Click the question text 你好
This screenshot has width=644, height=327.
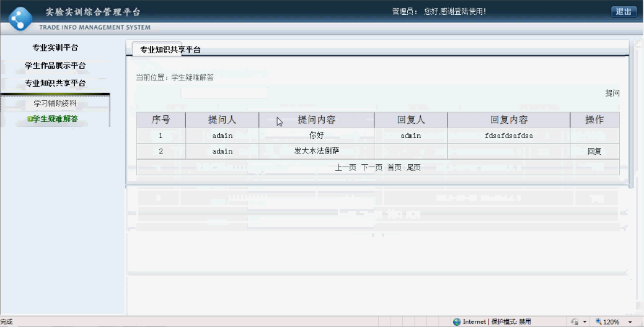(x=316, y=136)
